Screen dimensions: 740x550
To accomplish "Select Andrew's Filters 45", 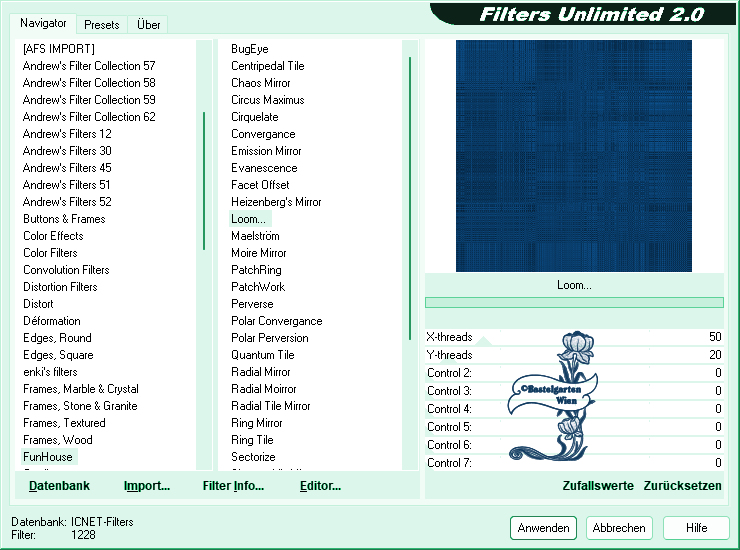I will (67, 168).
